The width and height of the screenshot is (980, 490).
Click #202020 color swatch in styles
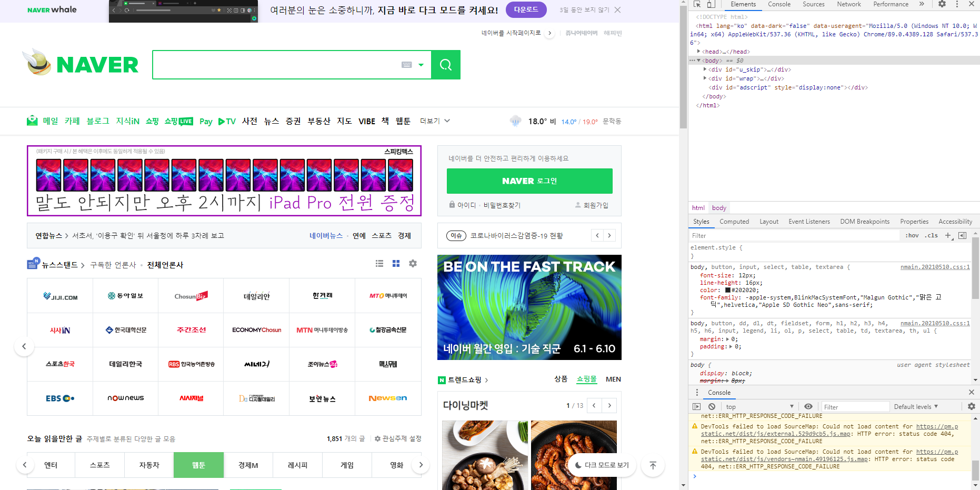click(728, 290)
